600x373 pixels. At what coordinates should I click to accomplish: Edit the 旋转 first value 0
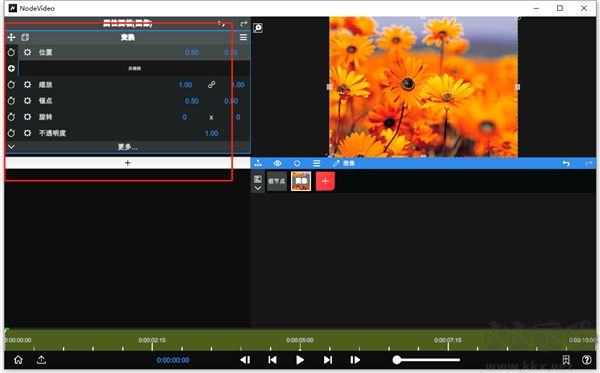(185, 117)
